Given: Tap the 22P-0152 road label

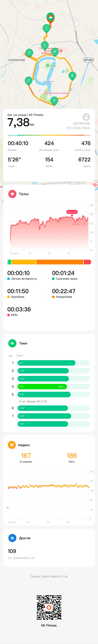Looking at the screenshot, I should click(x=88, y=60).
